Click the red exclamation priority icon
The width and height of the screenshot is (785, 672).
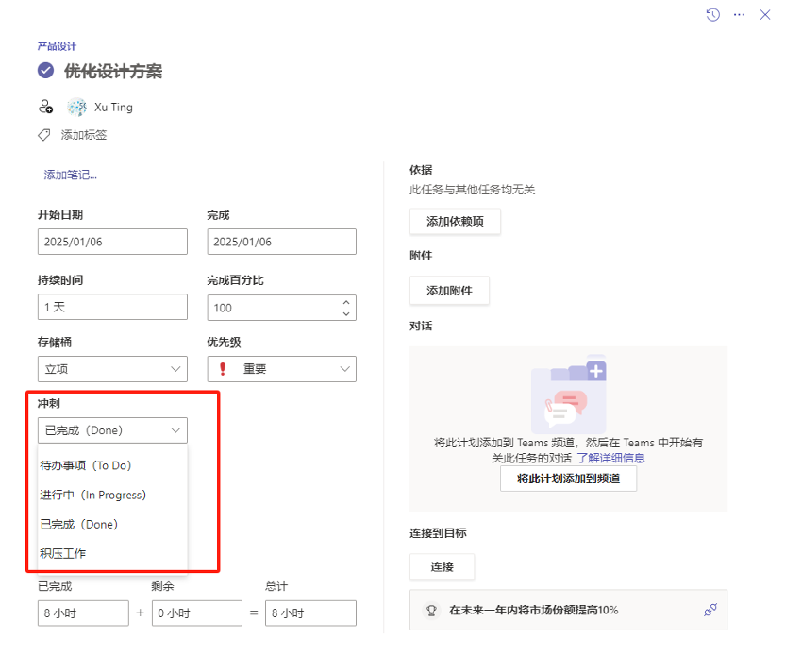[x=223, y=369]
